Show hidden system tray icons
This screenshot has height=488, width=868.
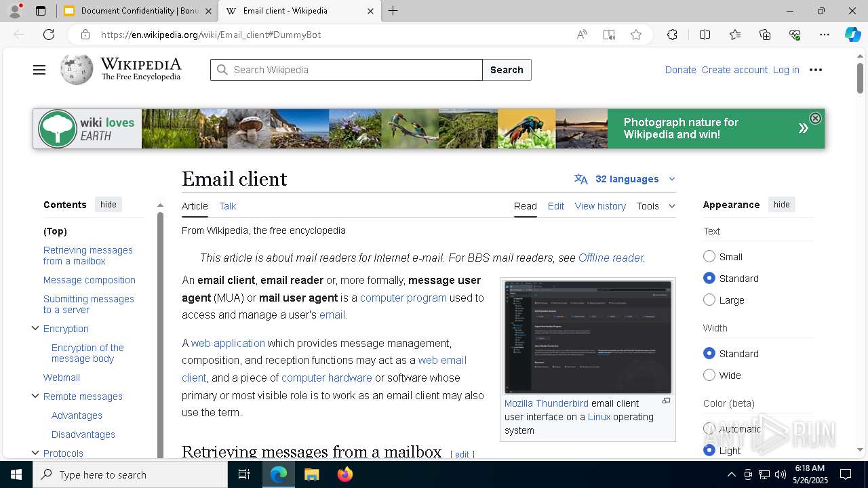[731, 474]
